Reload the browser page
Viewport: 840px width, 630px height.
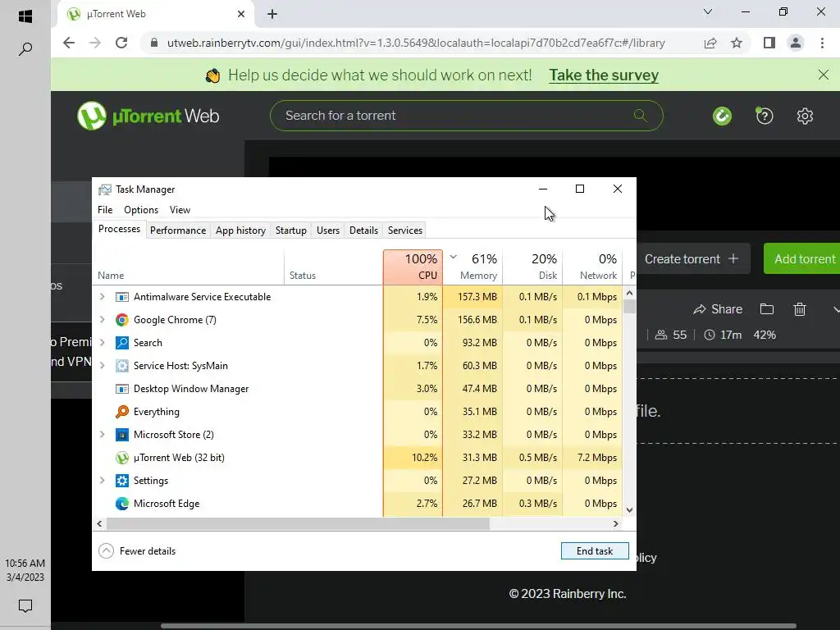tap(121, 43)
